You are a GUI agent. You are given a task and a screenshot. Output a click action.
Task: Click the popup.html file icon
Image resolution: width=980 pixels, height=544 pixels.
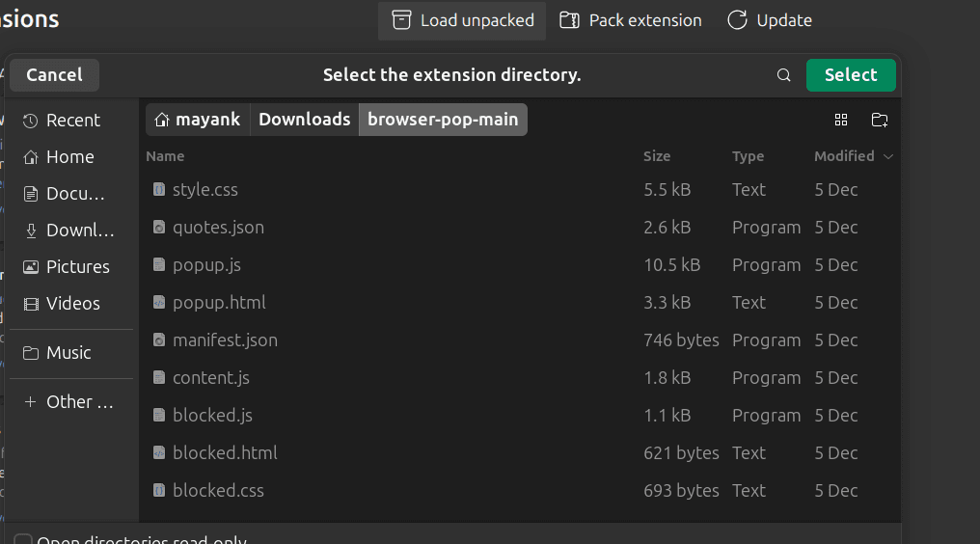[159, 303]
